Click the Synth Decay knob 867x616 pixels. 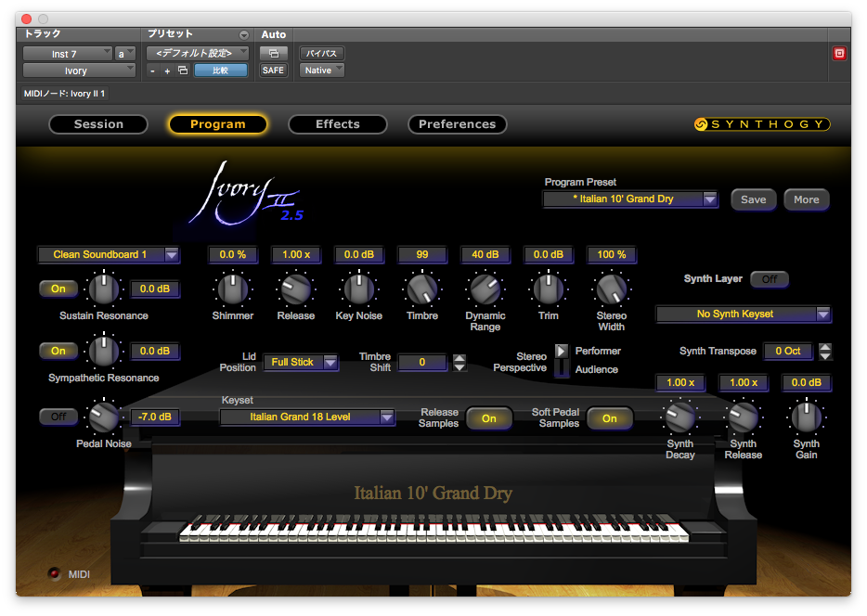(680, 417)
